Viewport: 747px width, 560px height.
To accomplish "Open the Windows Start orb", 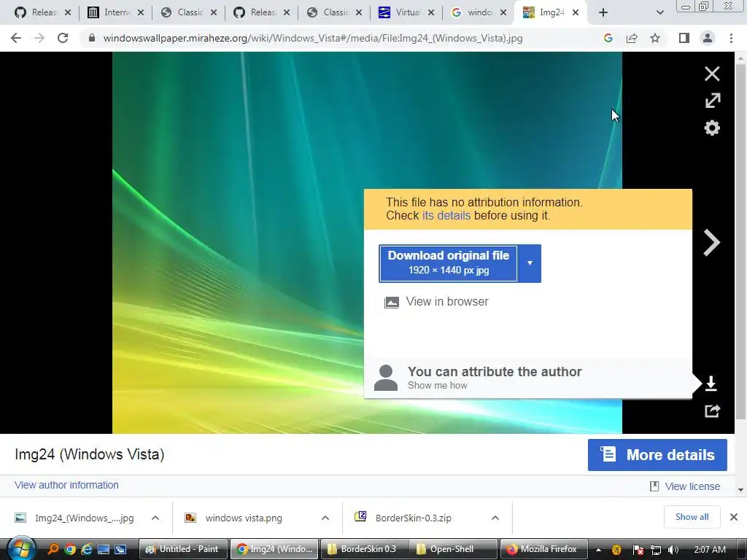I will pos(20,548).
